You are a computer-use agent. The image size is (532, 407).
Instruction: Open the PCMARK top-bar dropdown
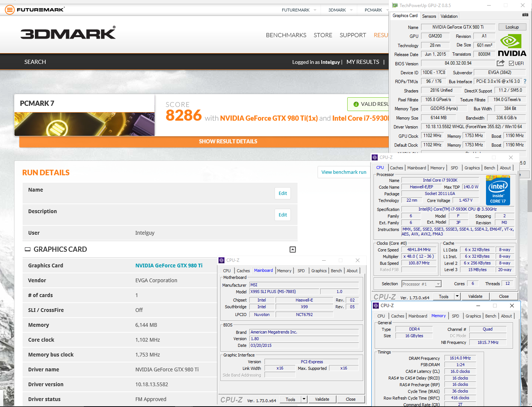tap(376, 10)
